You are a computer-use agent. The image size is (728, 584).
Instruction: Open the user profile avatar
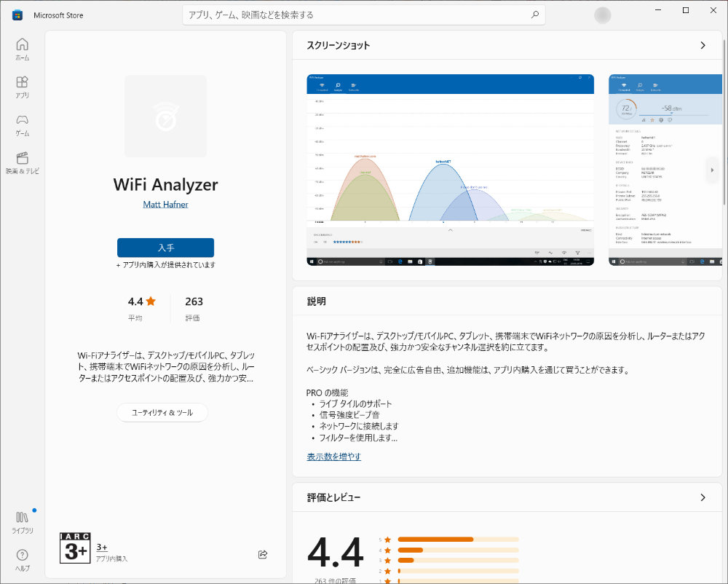point(602,15)
